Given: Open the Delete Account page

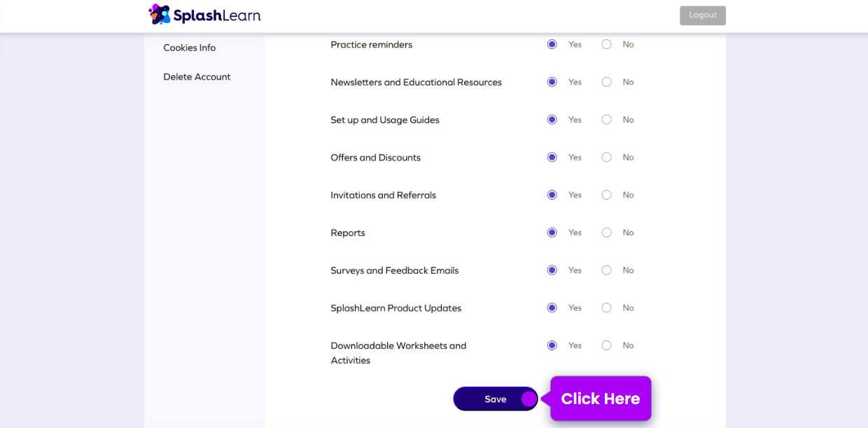Looking at the screenshot, I should (197, 76).
